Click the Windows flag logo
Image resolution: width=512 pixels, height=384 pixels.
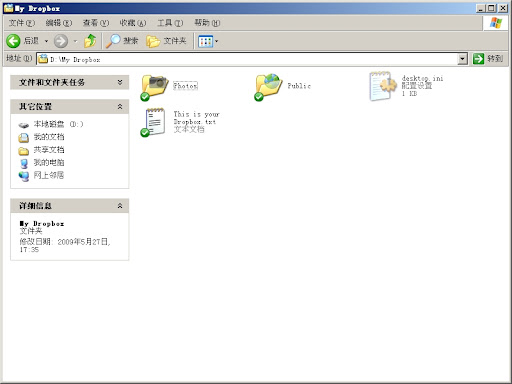pyautogui.click(x=496, y=23)
